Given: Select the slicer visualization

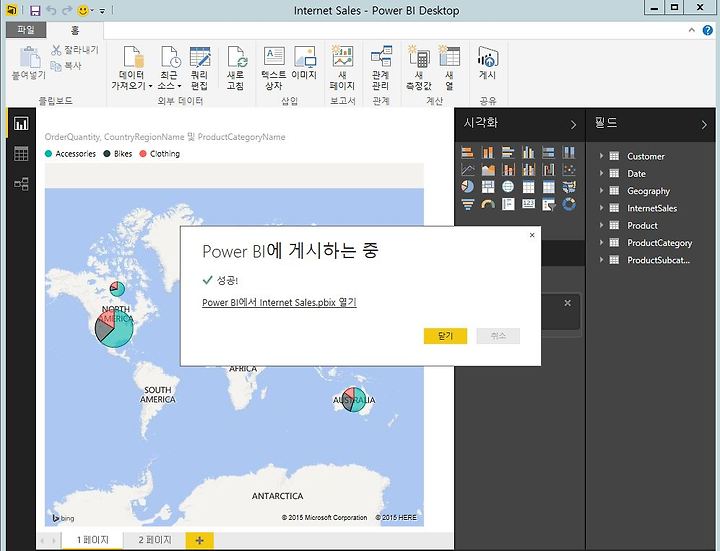Looking at the screenshot, I should click(x=548, y=204).
